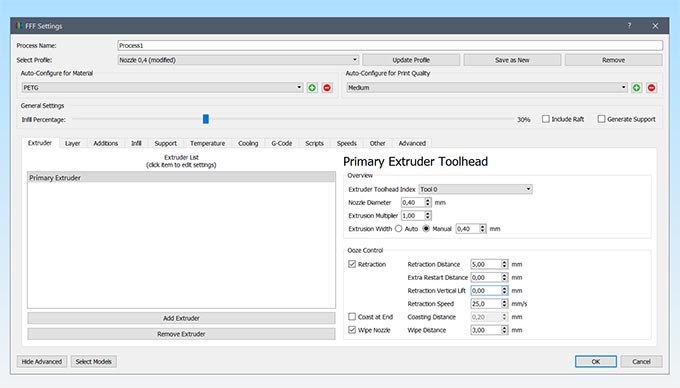Screen dimensions: 680x388
Task: Click the Retraction Distance value field
Action: point(486,264)
